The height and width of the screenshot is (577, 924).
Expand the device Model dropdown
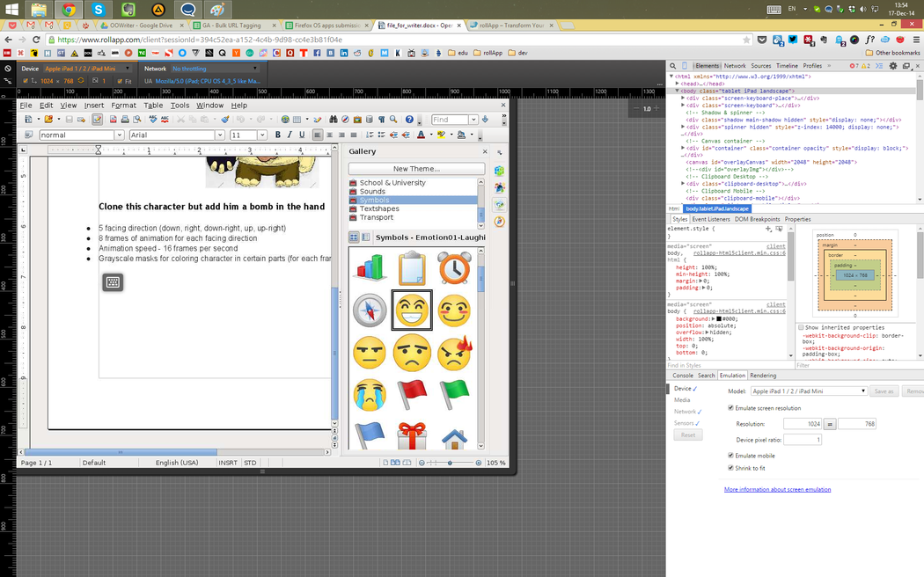(x=808, y=391)
